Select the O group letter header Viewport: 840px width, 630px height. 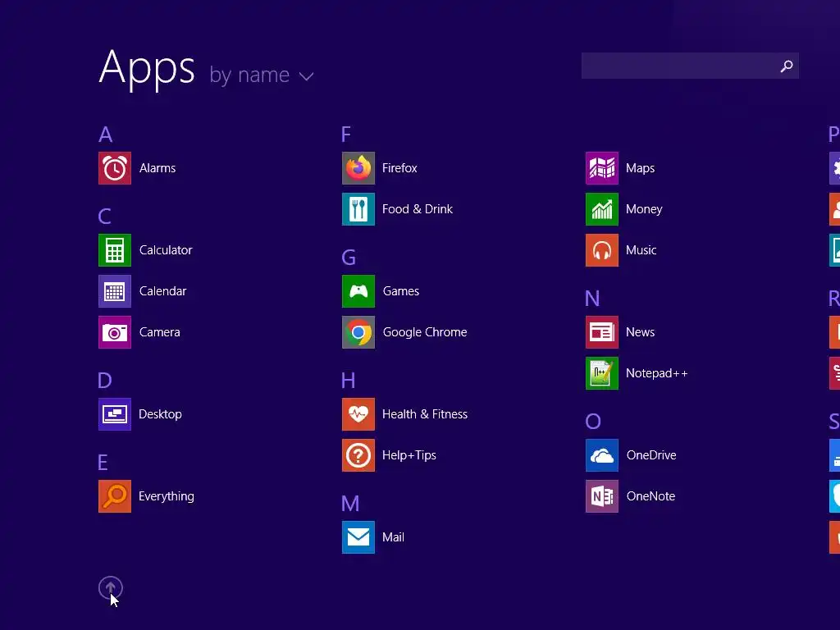click(593, 422)
